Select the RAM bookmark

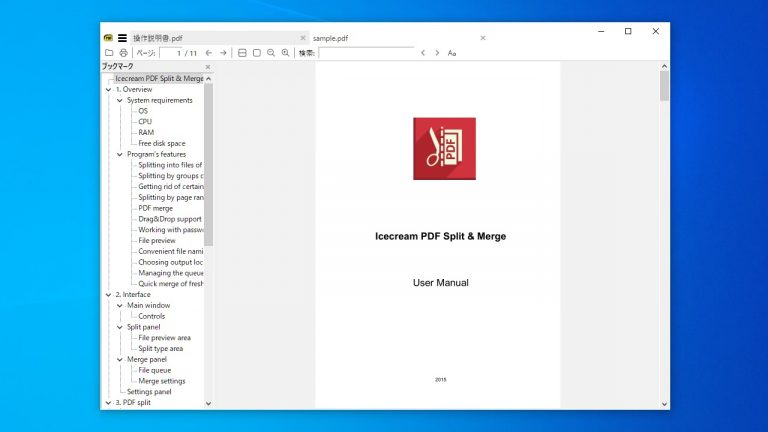coord(146,133)
